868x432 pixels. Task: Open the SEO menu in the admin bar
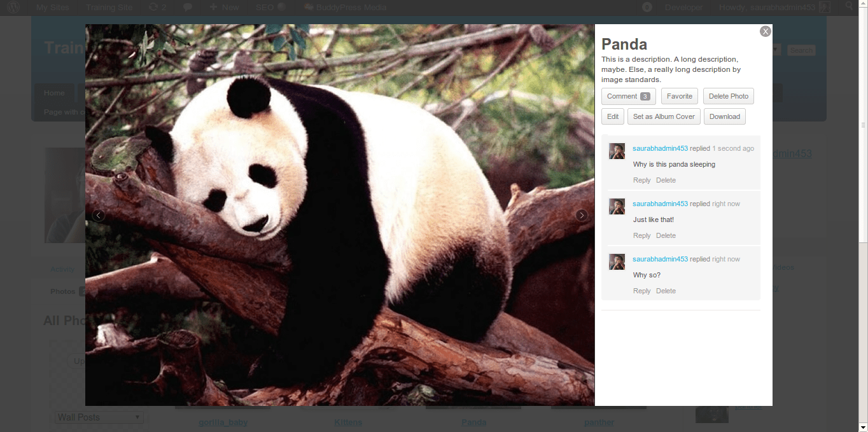tap(270, 8)
